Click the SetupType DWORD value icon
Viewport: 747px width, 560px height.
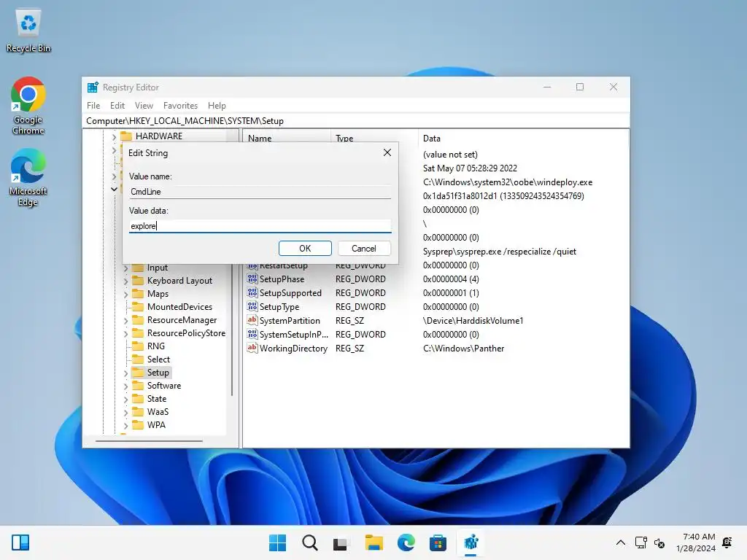tap(252, 306)
